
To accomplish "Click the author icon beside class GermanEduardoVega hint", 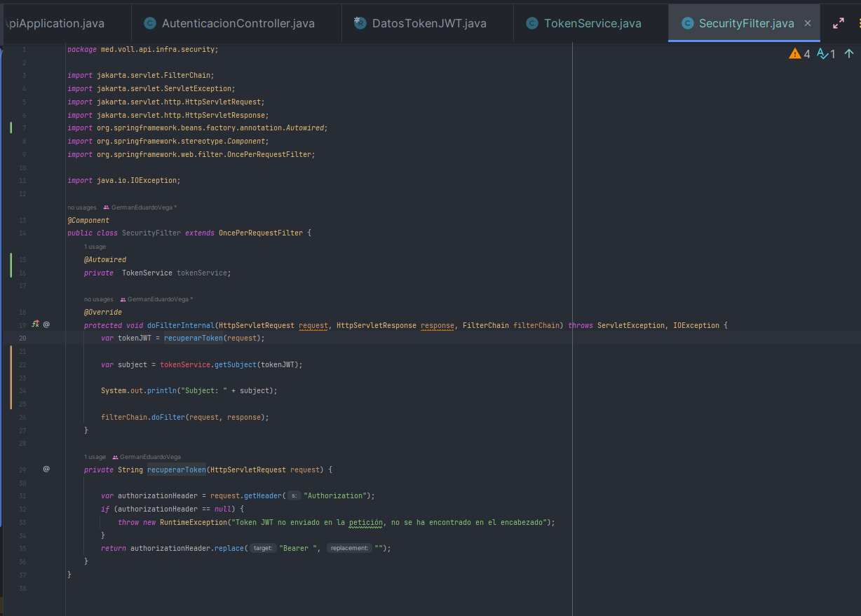I will (106, 207).
